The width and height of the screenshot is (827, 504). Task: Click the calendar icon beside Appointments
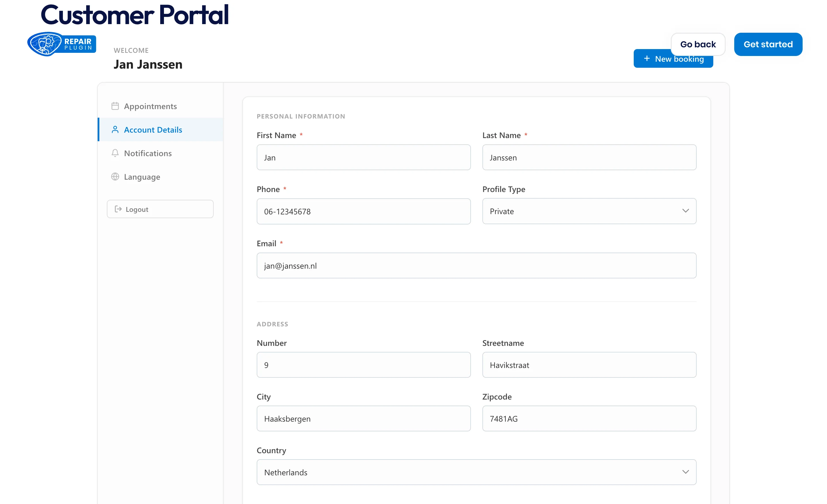[x=115, y=106]
